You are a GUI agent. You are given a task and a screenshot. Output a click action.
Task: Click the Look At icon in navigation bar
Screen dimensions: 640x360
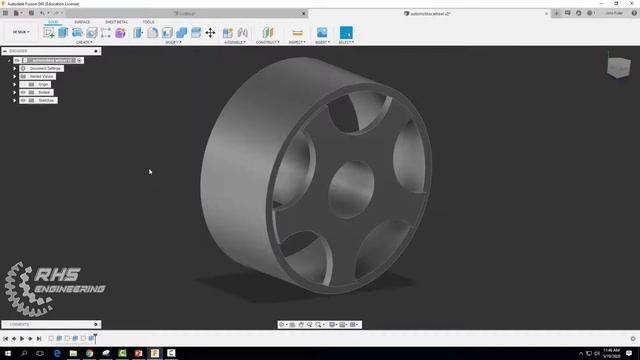click(x=292, y=324)
